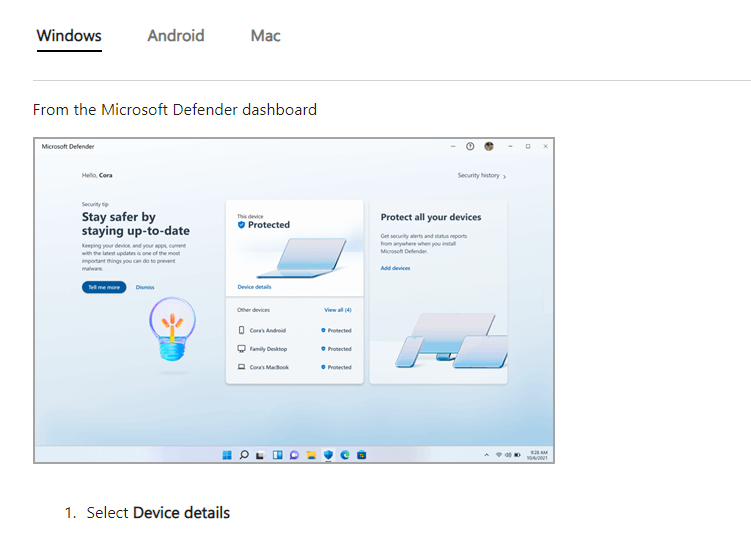Select Cora's Android phone icon
The width and height of the screenshot is (751, 553).
coord(241,330)
